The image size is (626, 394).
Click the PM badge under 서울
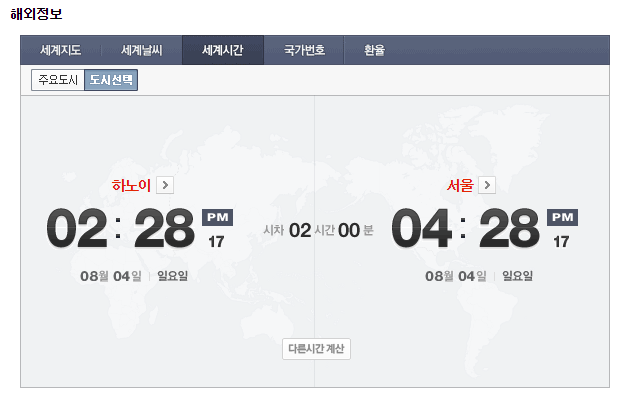tap(562, 218)
